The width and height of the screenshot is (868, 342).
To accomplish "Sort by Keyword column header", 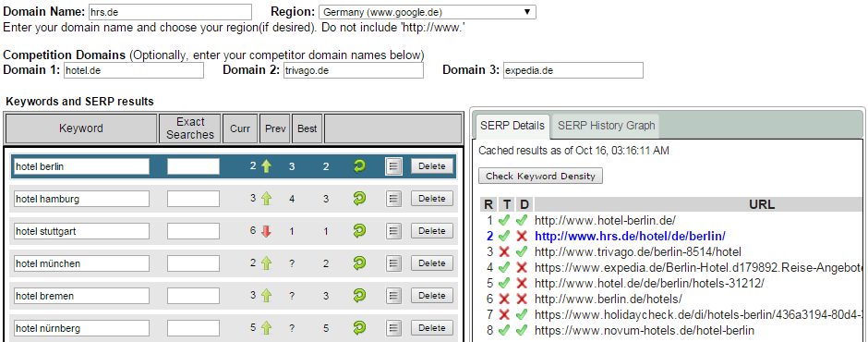I will pos(81,128).
